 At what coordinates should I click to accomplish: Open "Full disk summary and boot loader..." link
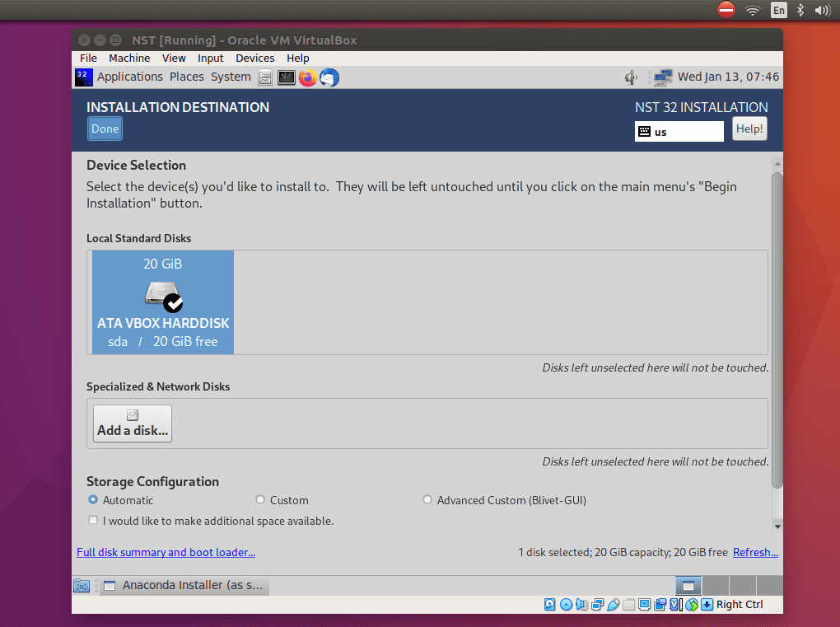click(x=166, y=552)
